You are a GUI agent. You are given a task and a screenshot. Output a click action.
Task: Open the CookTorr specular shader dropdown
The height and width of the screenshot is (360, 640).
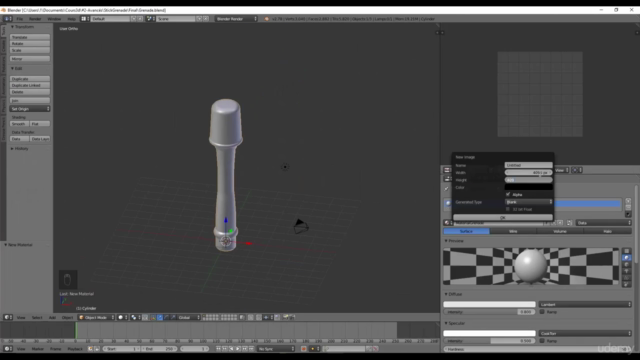pos(585,333)
